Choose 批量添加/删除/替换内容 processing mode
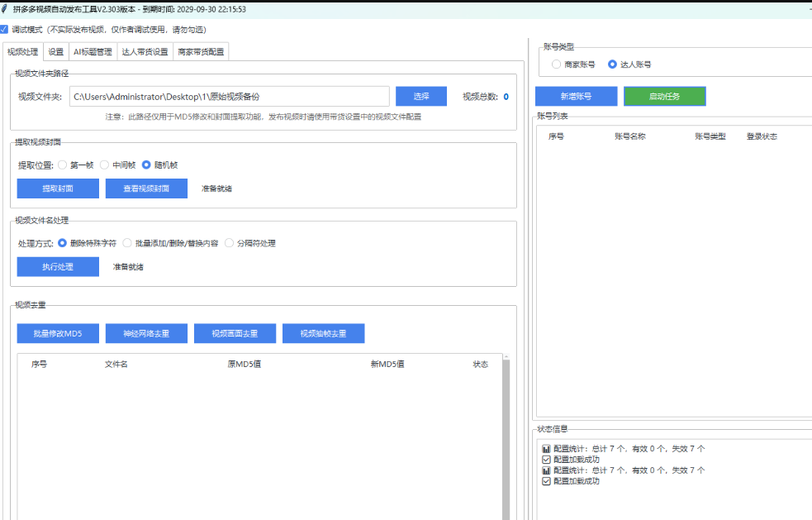812x520 pixels. (x=127, y=242)
